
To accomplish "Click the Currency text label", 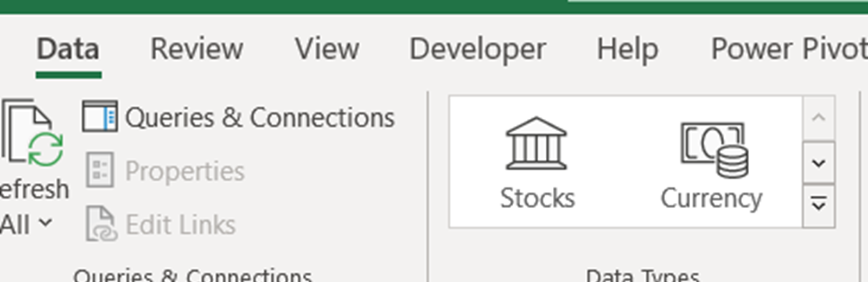I will pos(711,198).
